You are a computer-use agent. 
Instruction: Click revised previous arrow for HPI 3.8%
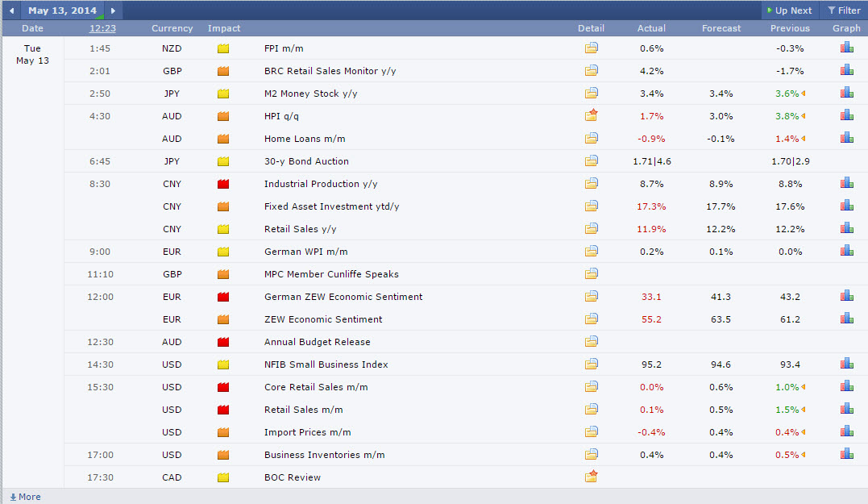coord(804,116)
